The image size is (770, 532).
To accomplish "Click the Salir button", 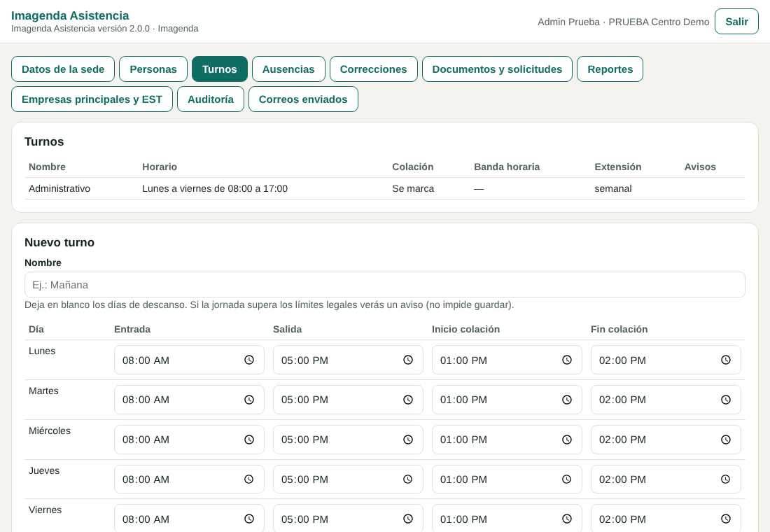I will pos(736,22).
